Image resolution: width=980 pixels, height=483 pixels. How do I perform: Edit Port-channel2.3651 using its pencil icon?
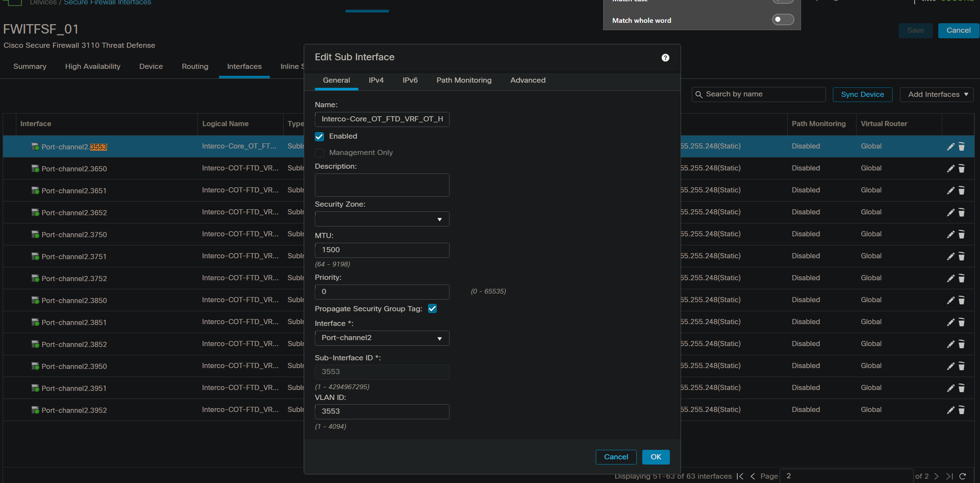pyautogui.click(x=951, y=191)
